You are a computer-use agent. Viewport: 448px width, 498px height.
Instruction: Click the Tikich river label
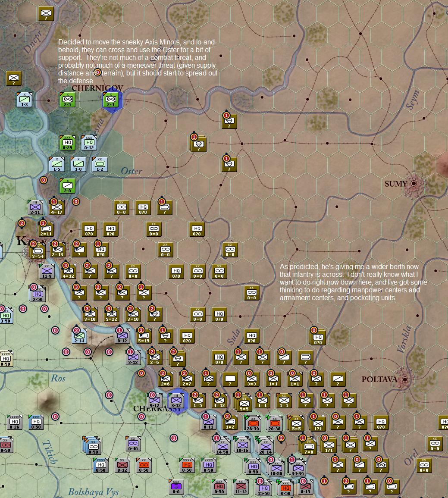point(50,452)
